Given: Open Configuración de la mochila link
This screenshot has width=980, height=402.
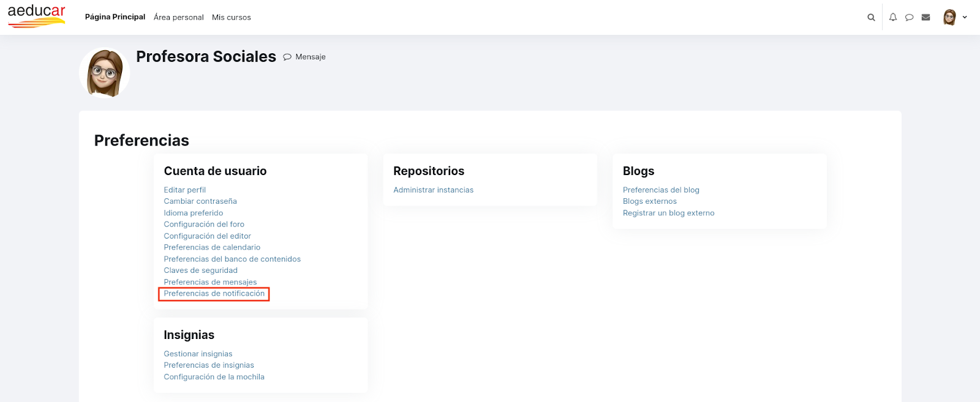Looking at the screenshot, I should click(x=214, y=377).
